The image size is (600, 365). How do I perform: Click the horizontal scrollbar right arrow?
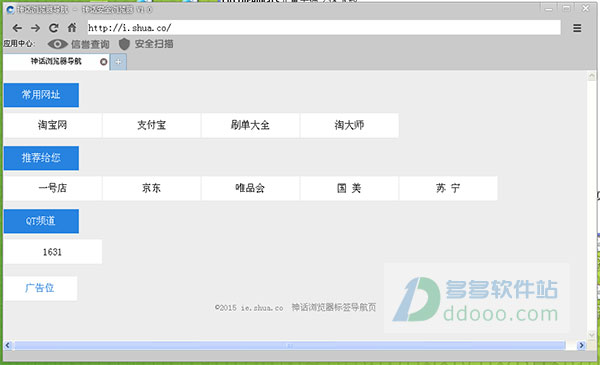[581, 345]
